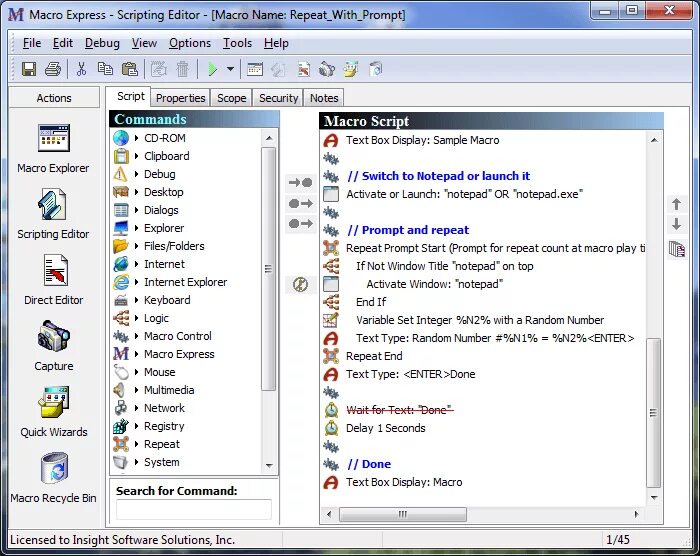Click the Macro Express M category icon

121,354
